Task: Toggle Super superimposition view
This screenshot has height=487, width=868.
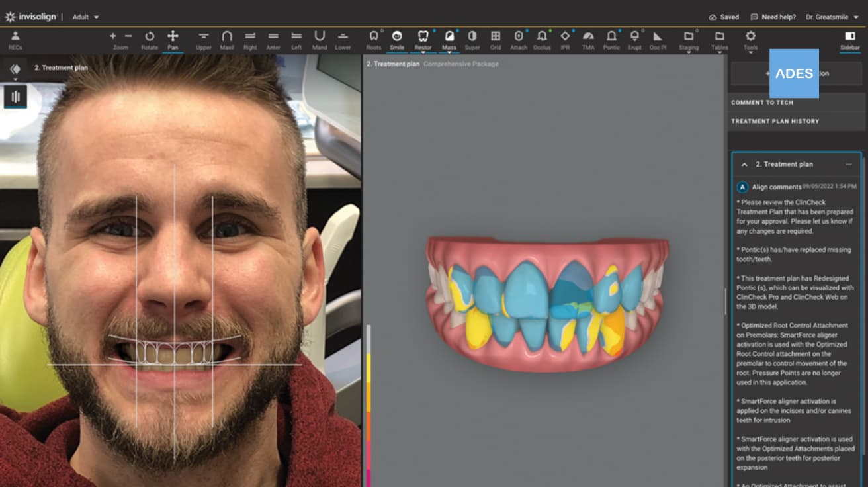Action: pyautogui.click(x=472, y=40)
